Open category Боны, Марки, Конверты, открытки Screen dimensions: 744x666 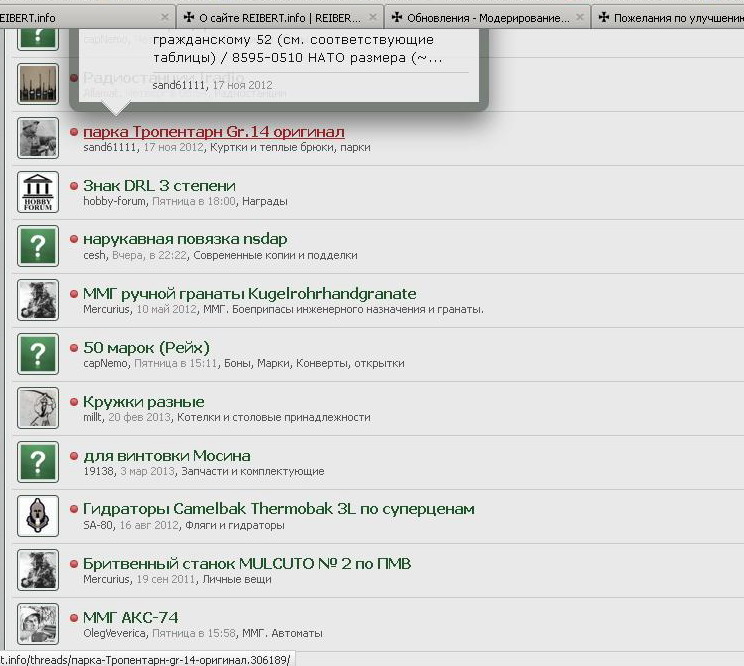point(314,364)
